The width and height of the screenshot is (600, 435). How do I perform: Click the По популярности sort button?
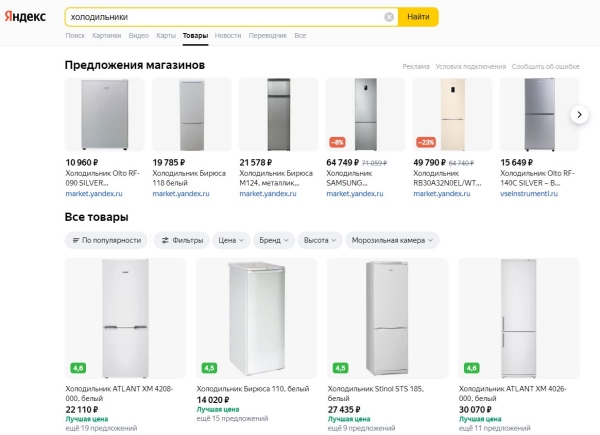pos(107,240)
